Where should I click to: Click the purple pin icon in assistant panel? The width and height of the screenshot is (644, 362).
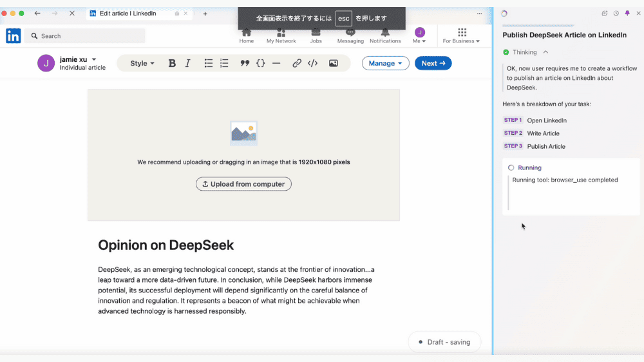[627, 13]
